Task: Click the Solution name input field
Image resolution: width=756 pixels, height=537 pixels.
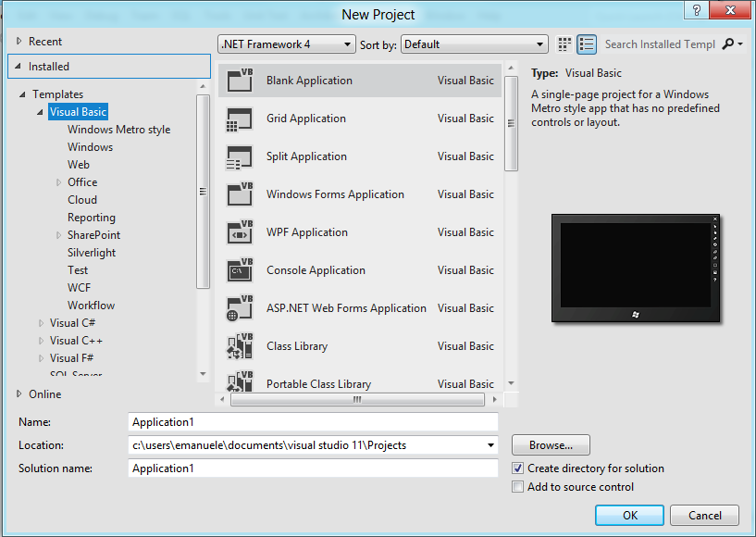Action: (313, 468)
